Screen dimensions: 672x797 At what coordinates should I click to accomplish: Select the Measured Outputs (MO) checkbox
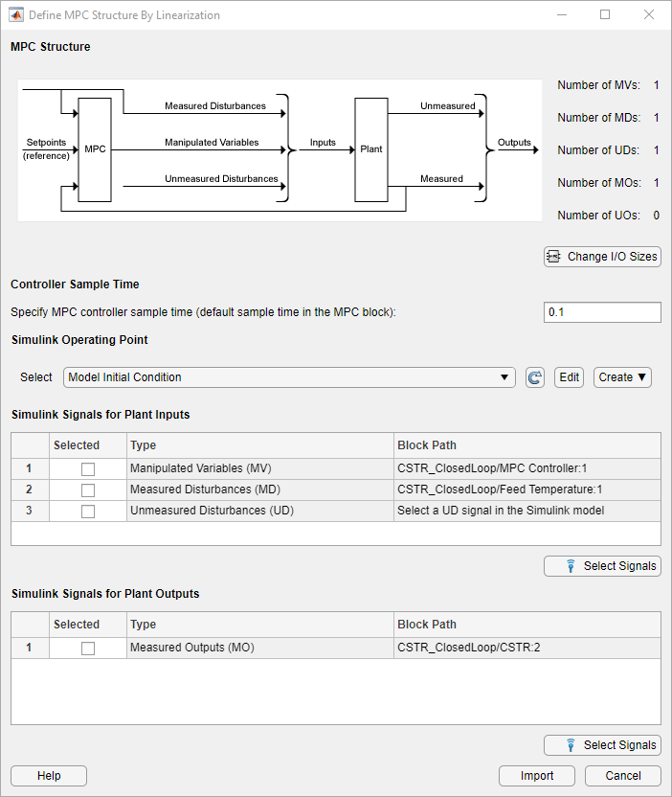coord(88,649)
